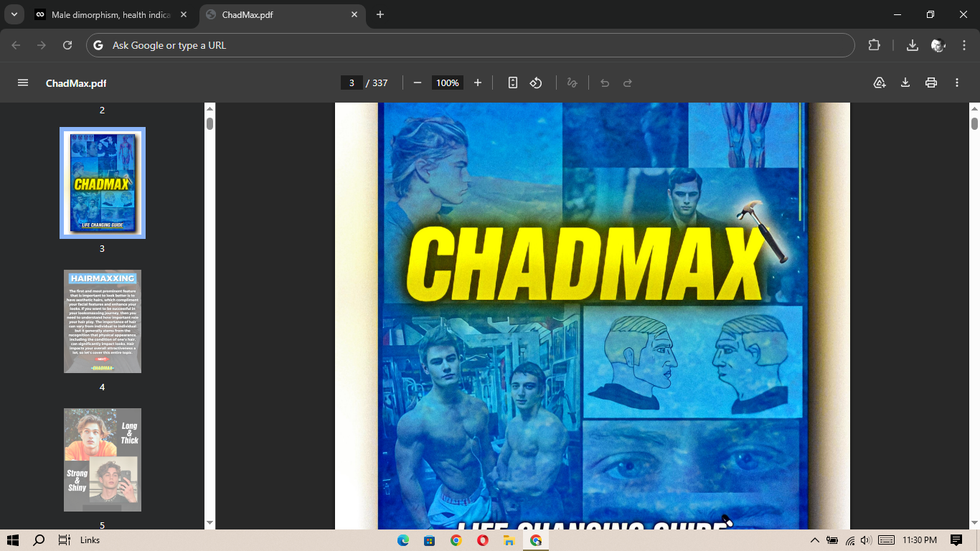Click the page number input field
The height and width of the screenshot is (551, 980).
352,83
